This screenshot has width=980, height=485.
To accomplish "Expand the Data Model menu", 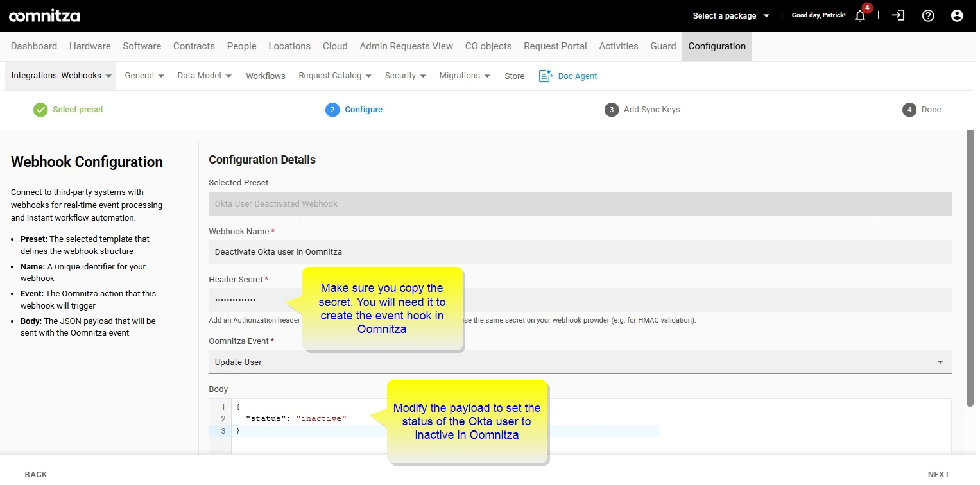I will pyautogui.click(x=204, y=76).
